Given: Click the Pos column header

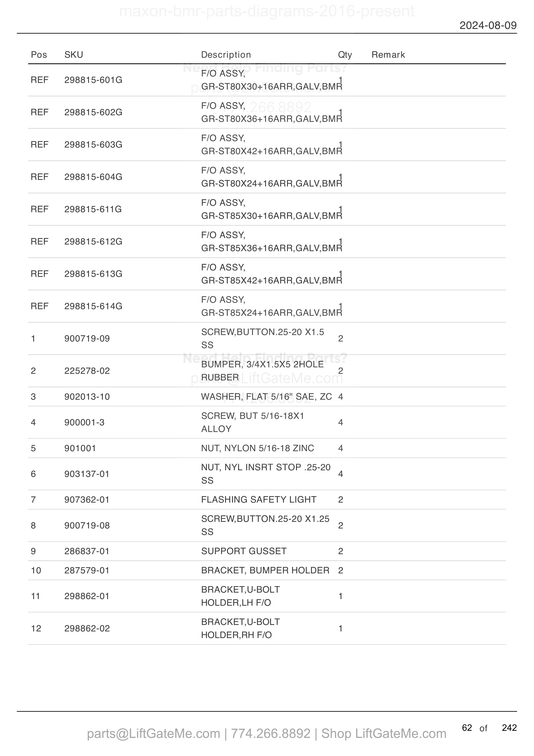Looking at the screenshot, I should pyautogui.click(x=39, y=55).
